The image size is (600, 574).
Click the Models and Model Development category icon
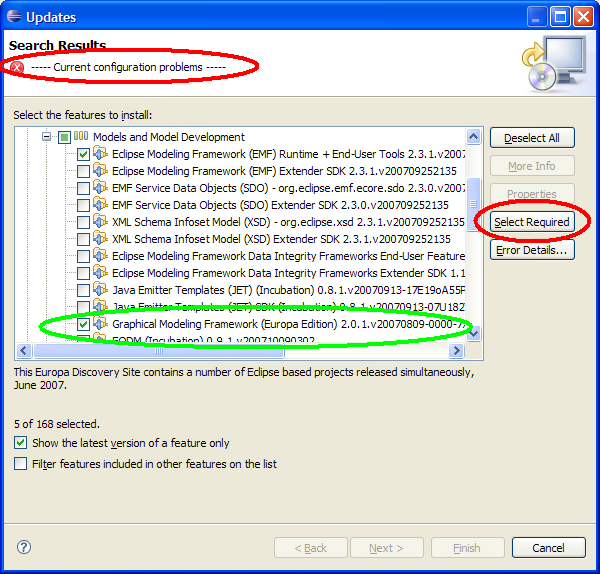tap(81, 137)
